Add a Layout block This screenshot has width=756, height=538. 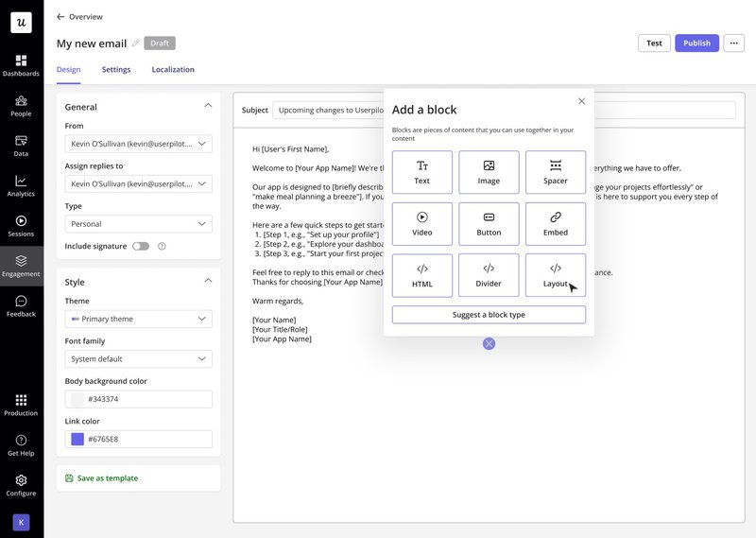[x=556, y=275]
